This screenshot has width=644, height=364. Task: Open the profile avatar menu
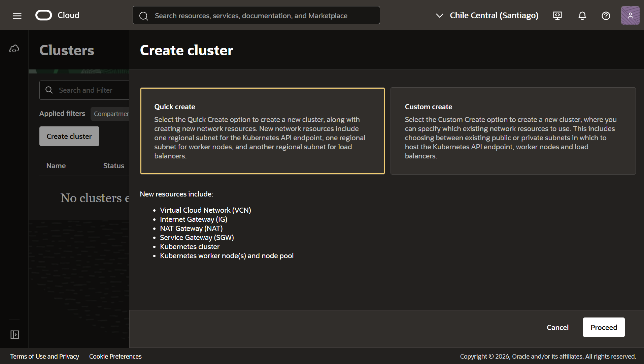click(630, 15)
